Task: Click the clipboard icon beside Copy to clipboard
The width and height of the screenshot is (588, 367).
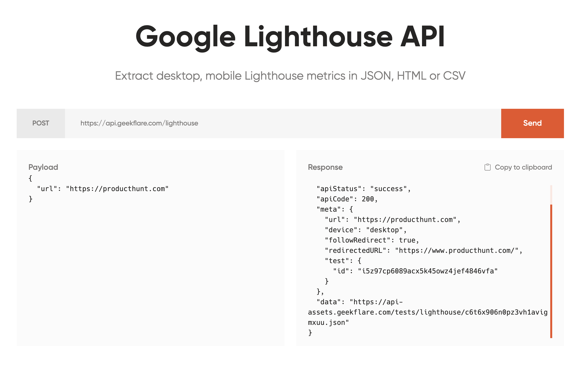Action: [487, 167]
